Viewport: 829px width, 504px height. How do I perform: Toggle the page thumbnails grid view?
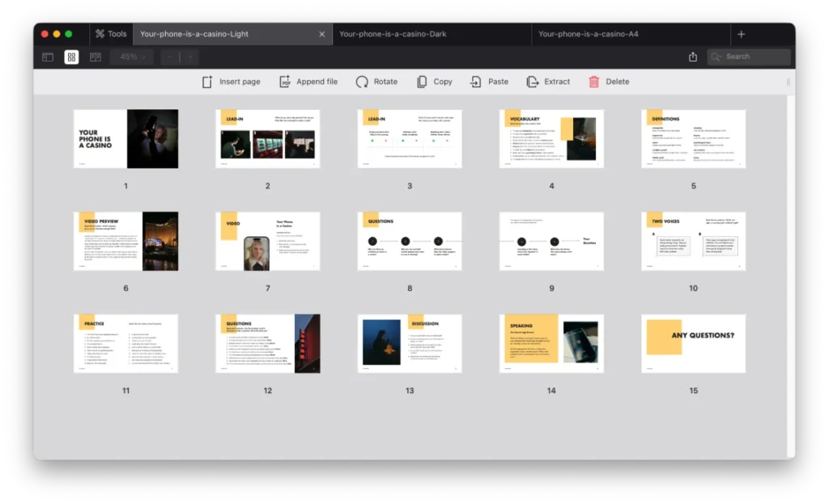71,57
